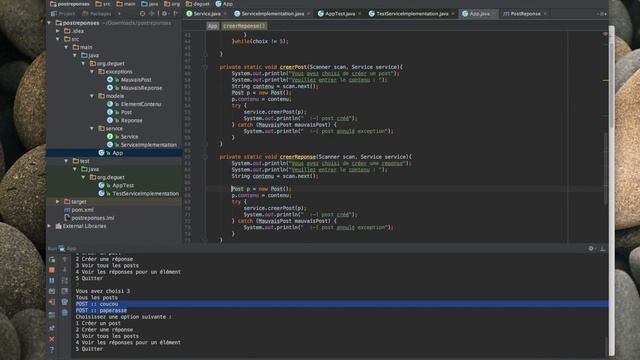Stop the running App process

(x=52, y=270)
